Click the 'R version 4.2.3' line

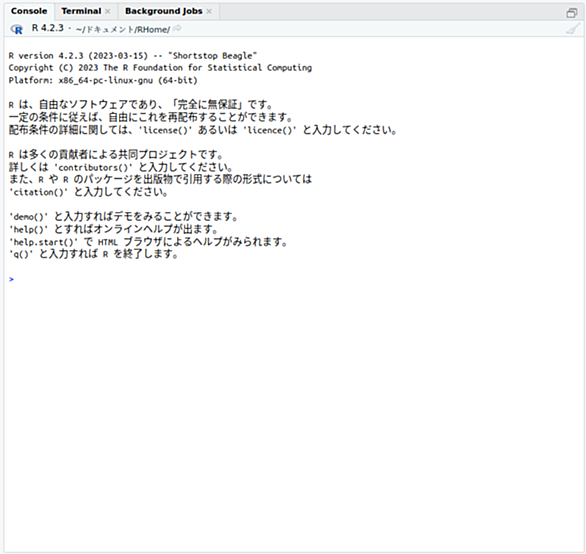click(133, 56)
